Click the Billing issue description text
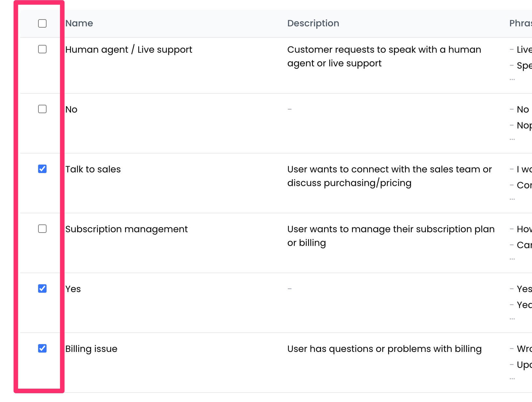The image size is (532, 402). 385,349
